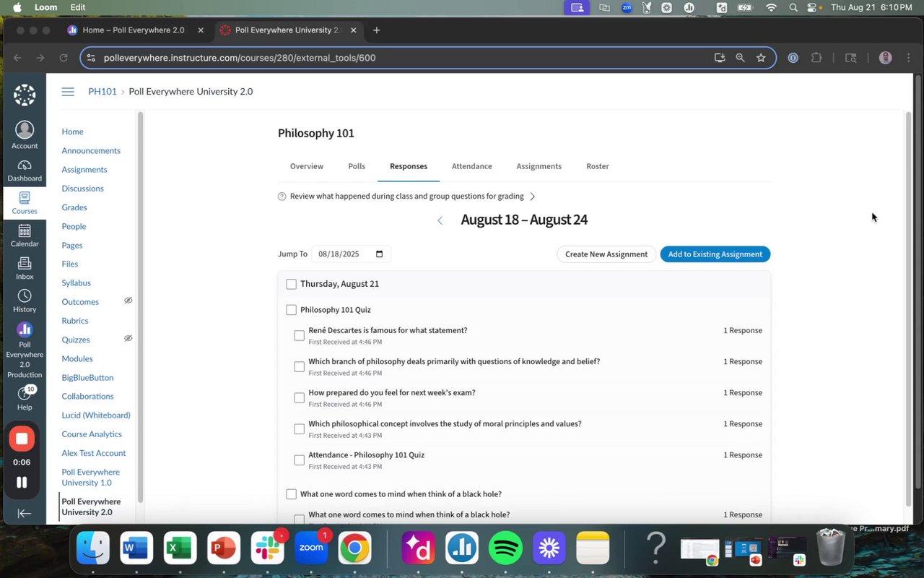The width and height of the screenshot is (924, 578).
Task: Open the Jump To date picker calendar
Action: [x=380, y=254]
